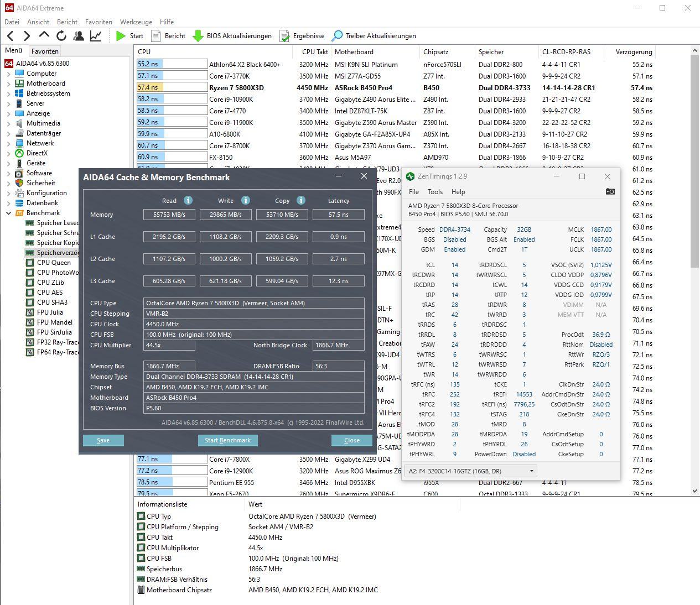This screenshot has width=700, height=605.
Task: Click scroll-down arrow of results list scrollbar
Action: point(695,491)
